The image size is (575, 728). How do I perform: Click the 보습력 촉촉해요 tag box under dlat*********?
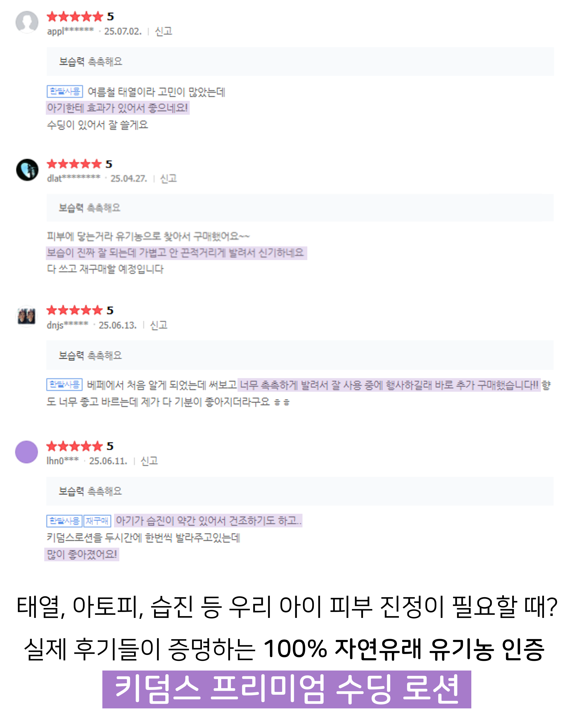point(300,207)
